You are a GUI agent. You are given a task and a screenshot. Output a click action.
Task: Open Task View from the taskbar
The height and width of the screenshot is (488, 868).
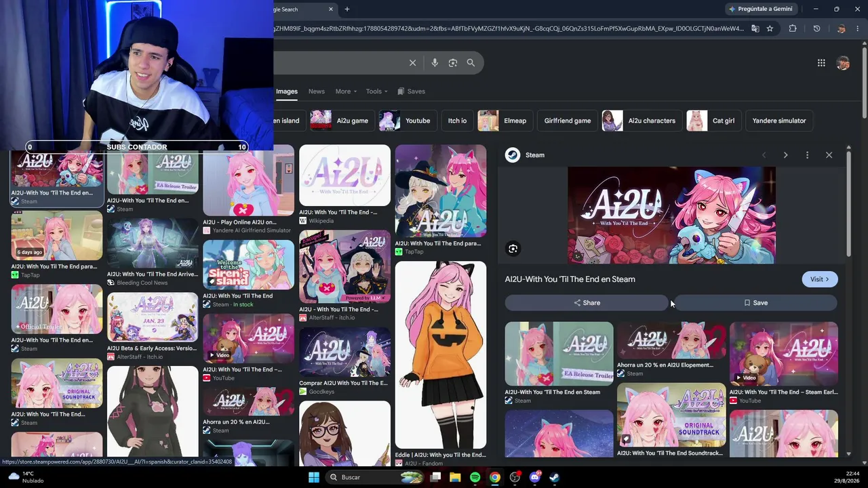(x=435, y=477)
